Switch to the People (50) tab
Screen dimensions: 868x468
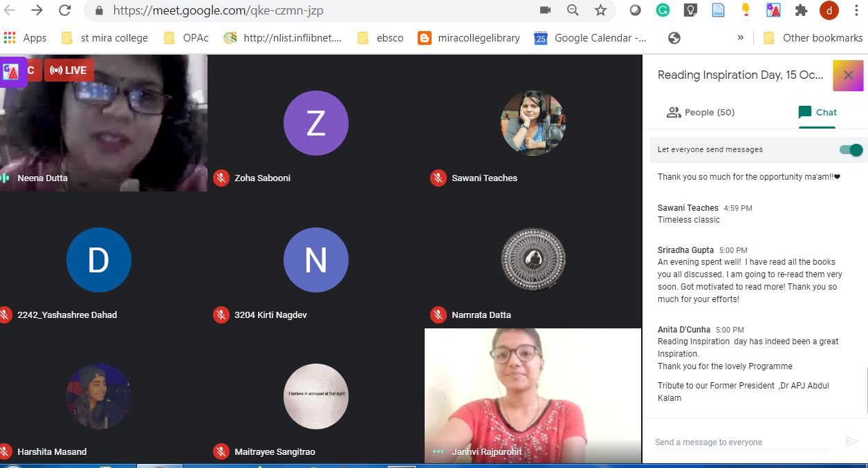click(700, 112)
